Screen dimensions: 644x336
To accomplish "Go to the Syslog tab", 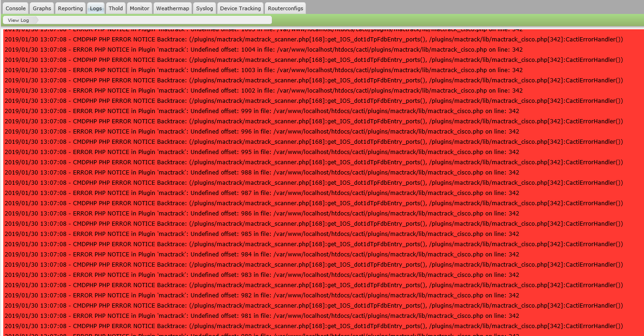I will 204,8.
